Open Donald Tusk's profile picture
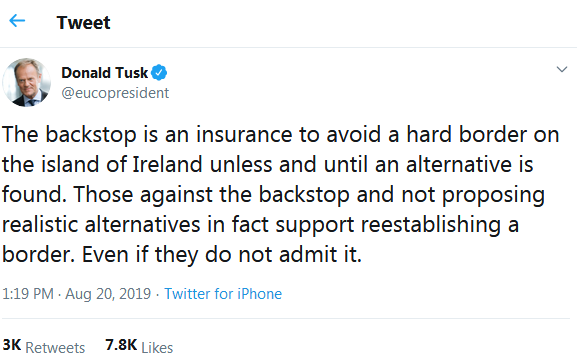The width and height of the screenshot is (577, 364). [x=26, y=82]
